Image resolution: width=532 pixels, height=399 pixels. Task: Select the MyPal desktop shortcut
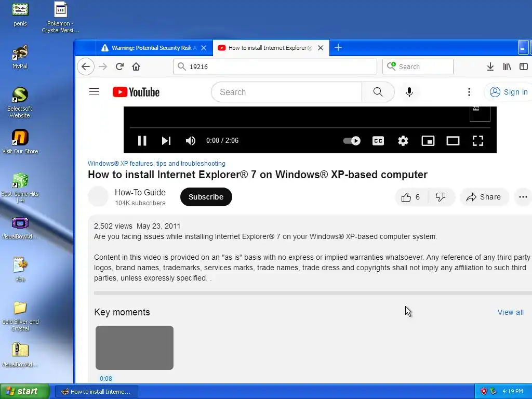tap(20, 57)
